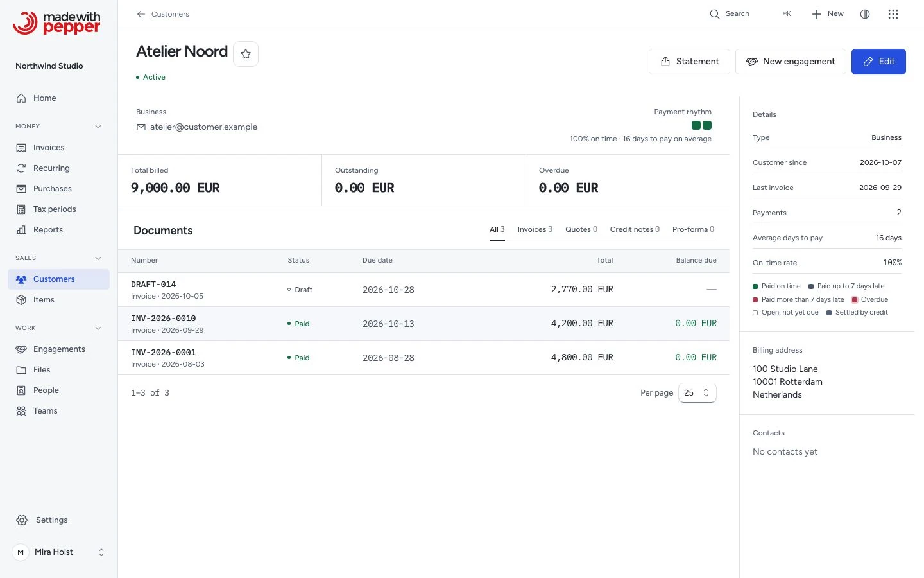Open Engagements in the sidebar
Viewport: 924px width, 578px height.
point(58,349)
